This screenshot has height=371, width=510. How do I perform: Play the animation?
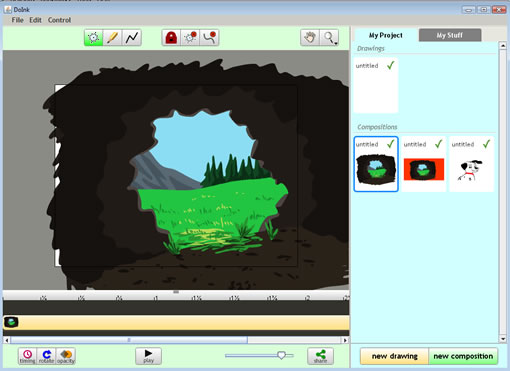(148, 356)
